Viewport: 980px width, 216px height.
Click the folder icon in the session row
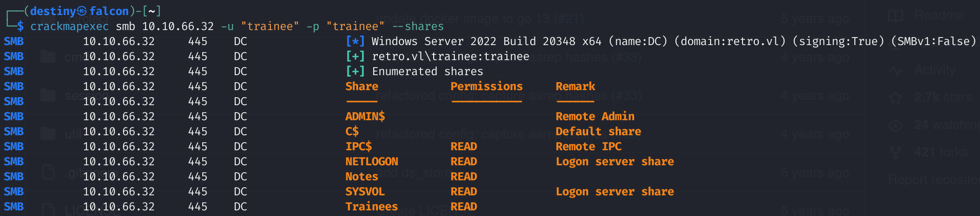[47, 95]
